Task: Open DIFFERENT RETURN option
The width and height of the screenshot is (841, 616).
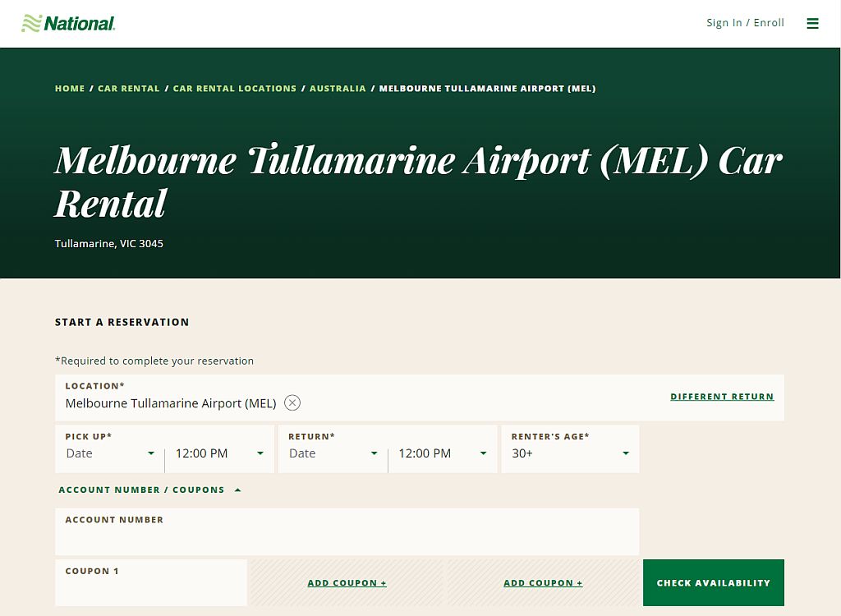Action: pyautogui.click(x=722, y=396)
